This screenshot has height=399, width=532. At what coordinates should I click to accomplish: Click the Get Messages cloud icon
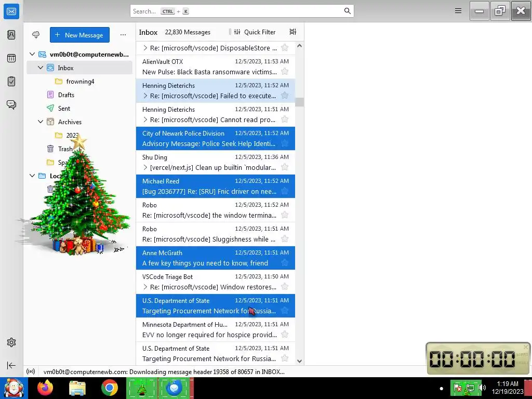(36, 35)
